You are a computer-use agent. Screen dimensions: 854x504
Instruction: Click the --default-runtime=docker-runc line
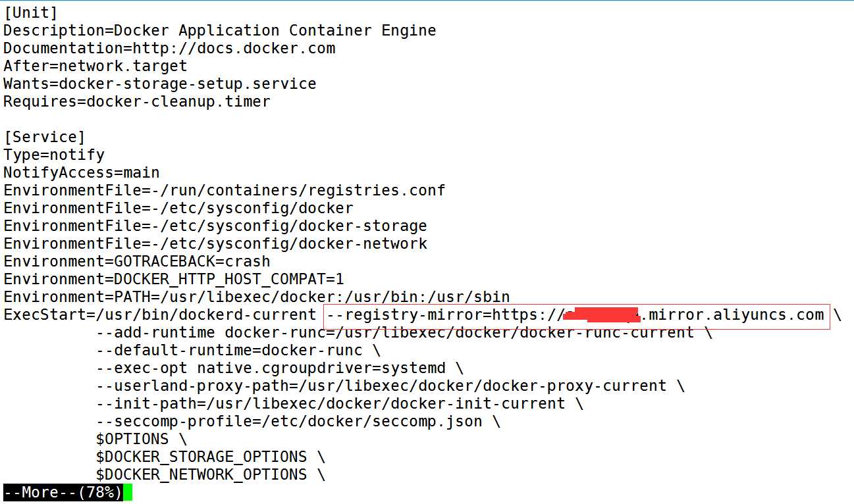pyautogui.click(x=238, y=350)
